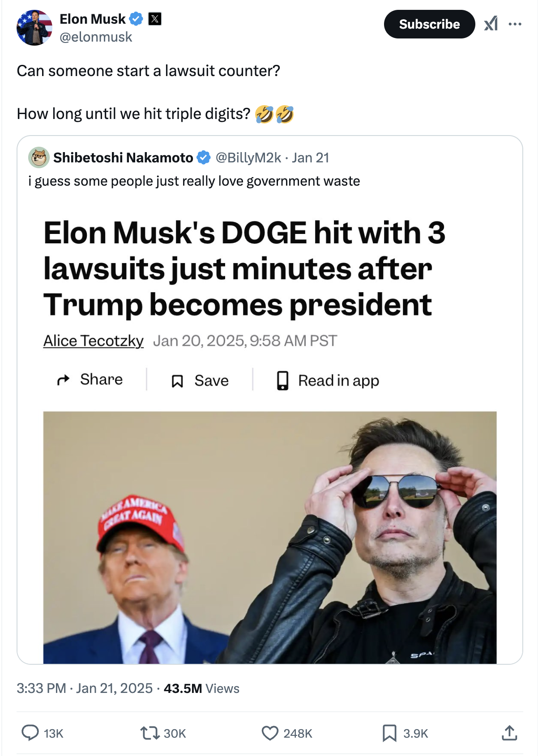Open the share upload icon
The height and width of the screenshot is (756, 538).
pos(509,733)
